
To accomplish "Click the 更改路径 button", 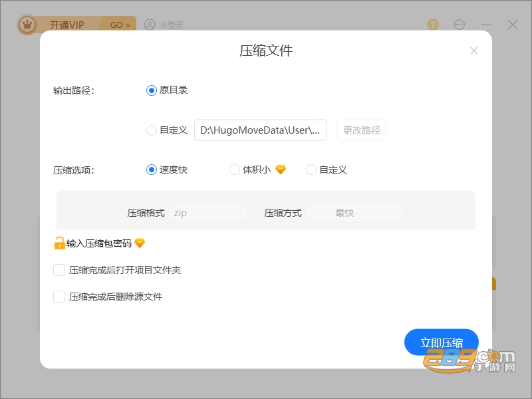I will click(x=362, y=130).
